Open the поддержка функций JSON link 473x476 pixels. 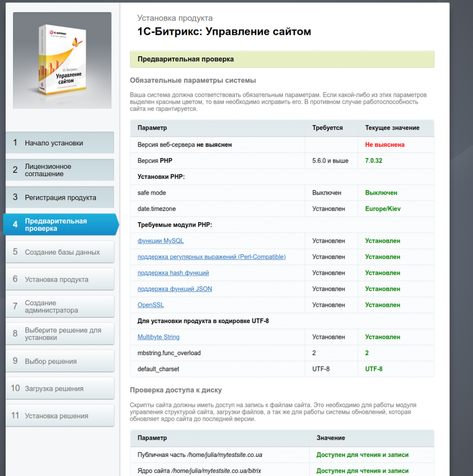175,289
